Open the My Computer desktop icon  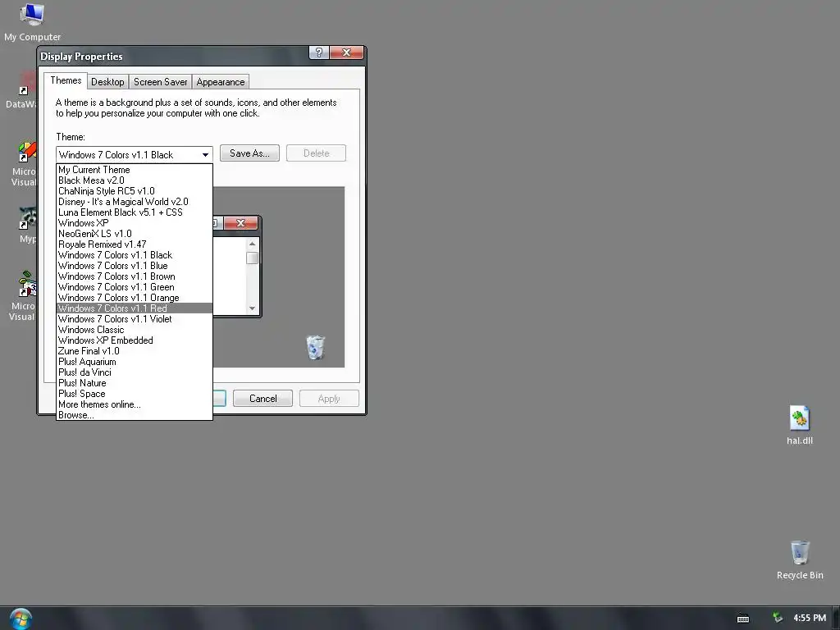pos(32,22)
